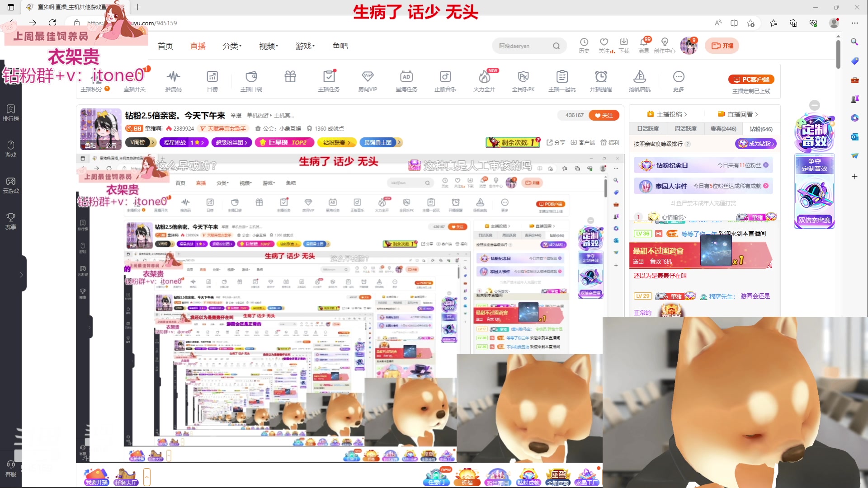Open browser Favorites in Edge toolbar

click(x=774, y=23)
